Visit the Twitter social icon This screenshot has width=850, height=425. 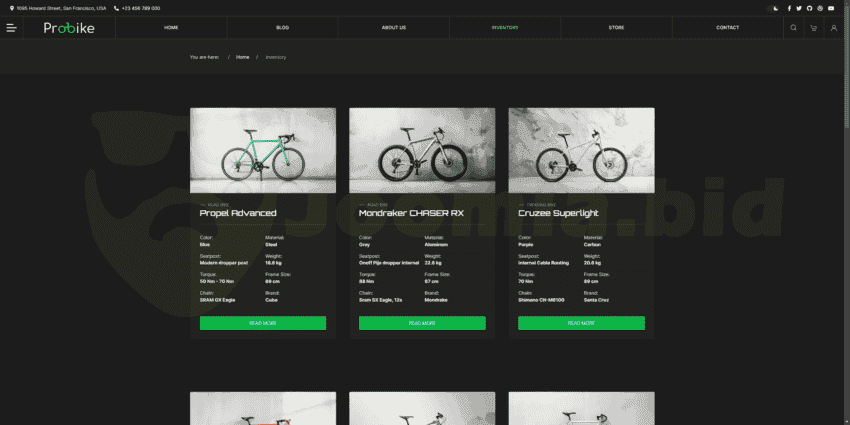click(x=798, y=8)
